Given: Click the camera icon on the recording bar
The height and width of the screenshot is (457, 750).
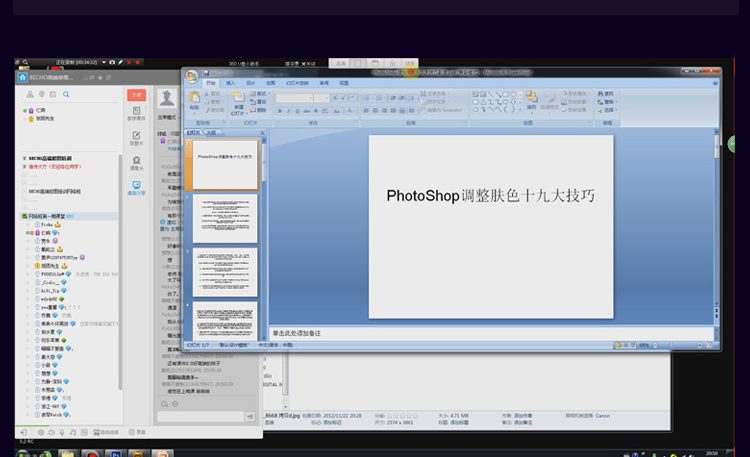Looking at the screenshot, I should point(112,62).
